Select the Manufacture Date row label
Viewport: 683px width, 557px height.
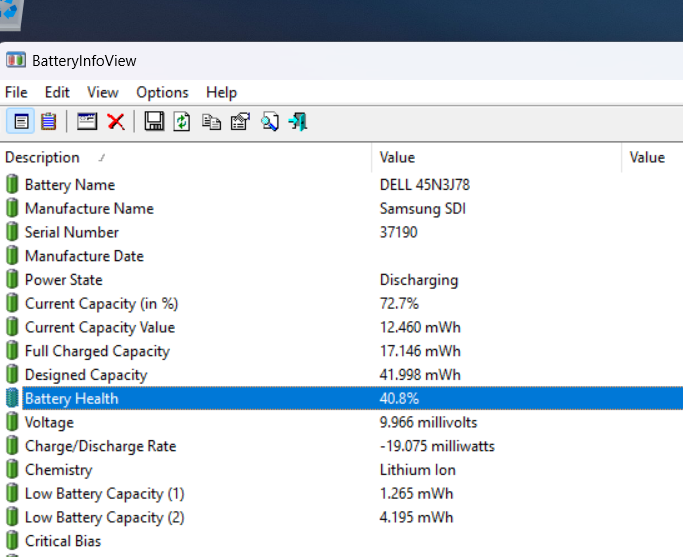pos(85,256)
